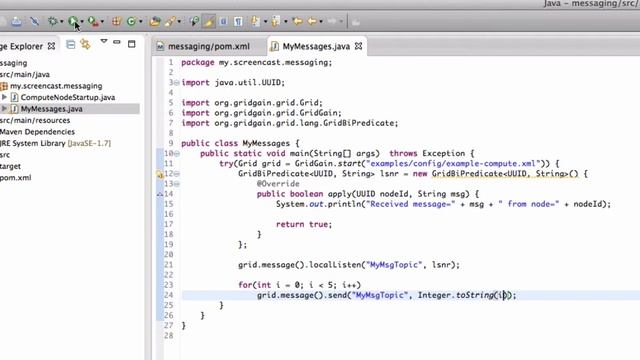Toggle Link with Editor in Package Explorer
640x360 pixels.
pos(85,44)
